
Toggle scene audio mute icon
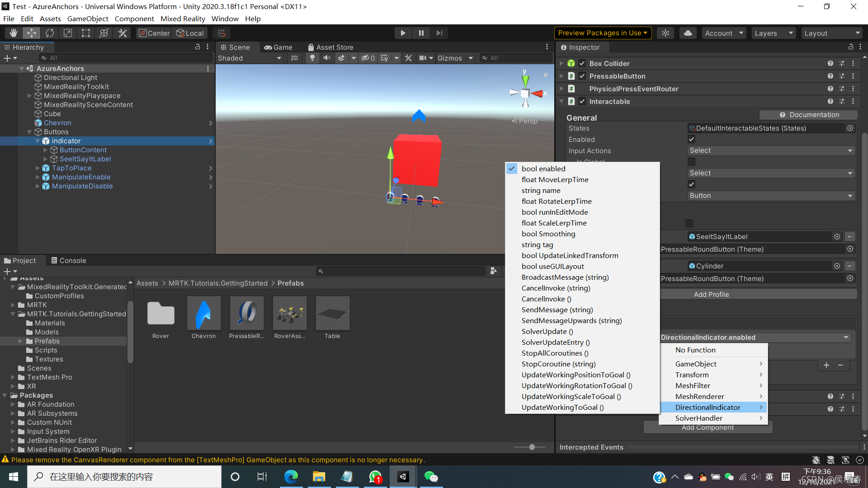326,58
